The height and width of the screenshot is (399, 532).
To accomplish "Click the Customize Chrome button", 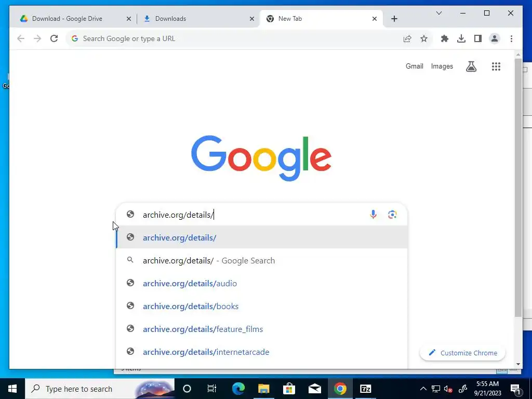I will 462,353.
